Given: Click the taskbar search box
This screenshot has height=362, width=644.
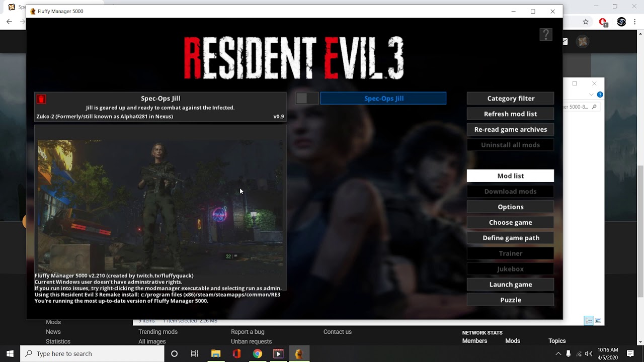Looking at the screenshot, I should (92, 353).
